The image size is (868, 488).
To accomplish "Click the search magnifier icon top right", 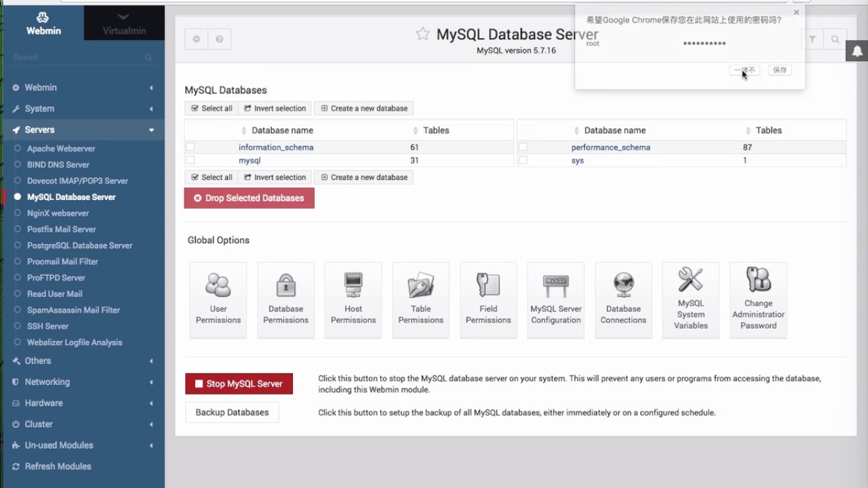I will point(835,39).
